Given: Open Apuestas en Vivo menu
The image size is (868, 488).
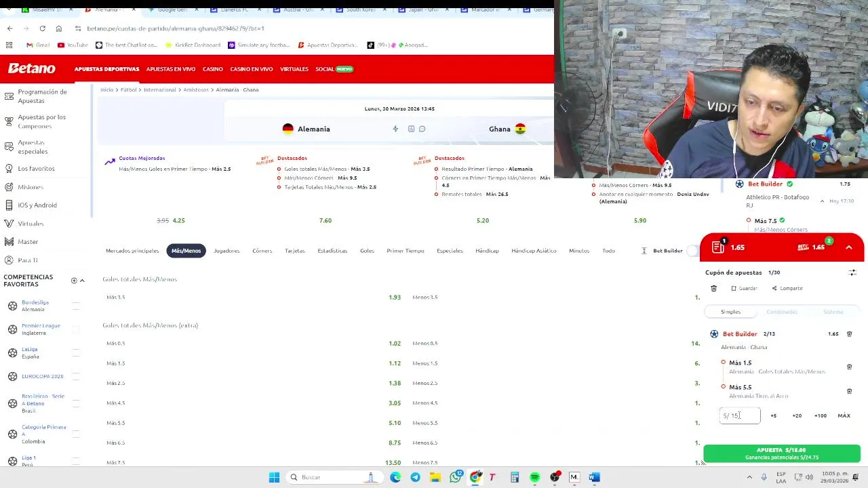Looking at the screenshot, I should coord(171,69).
